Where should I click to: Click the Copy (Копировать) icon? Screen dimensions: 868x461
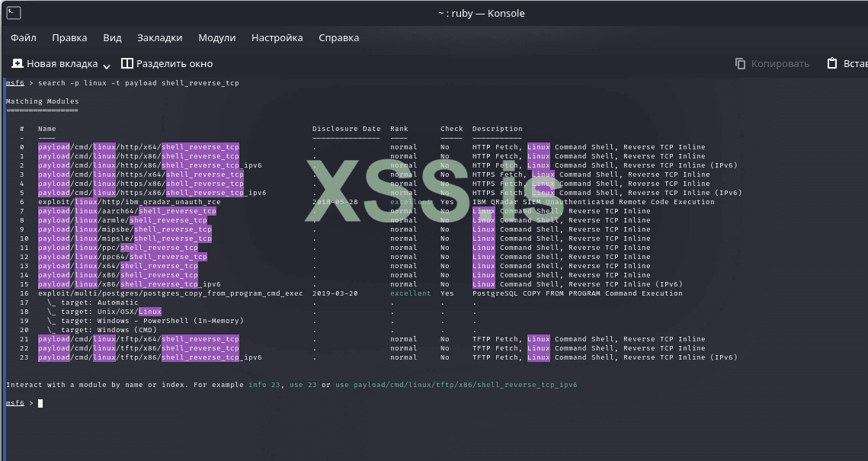pos(740,64)
